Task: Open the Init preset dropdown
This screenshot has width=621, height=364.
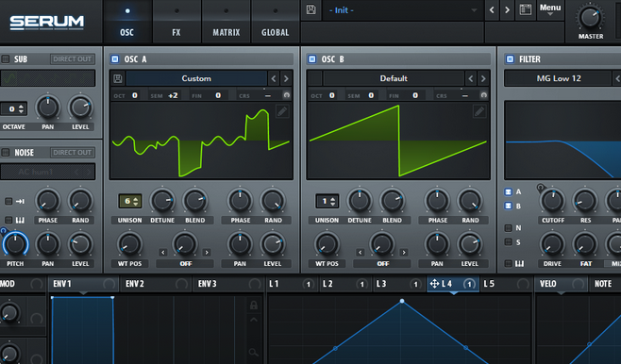Action: point(403,10)
